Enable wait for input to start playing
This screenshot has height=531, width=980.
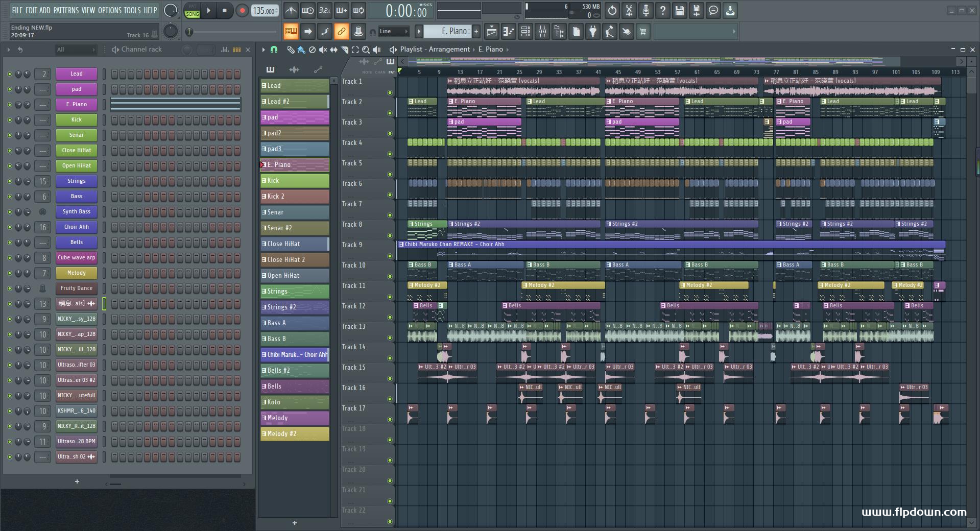coord(307,10)
